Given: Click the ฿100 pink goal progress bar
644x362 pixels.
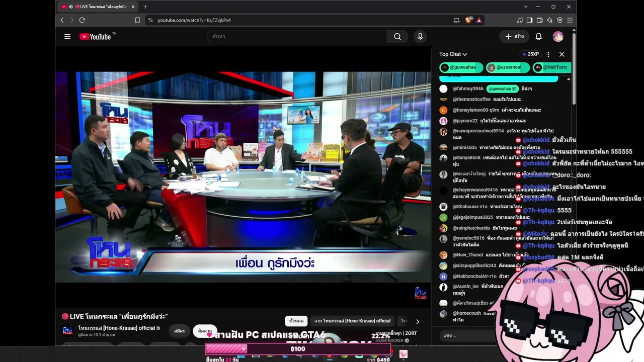Looking at the screenshot, I should [298, 349].
